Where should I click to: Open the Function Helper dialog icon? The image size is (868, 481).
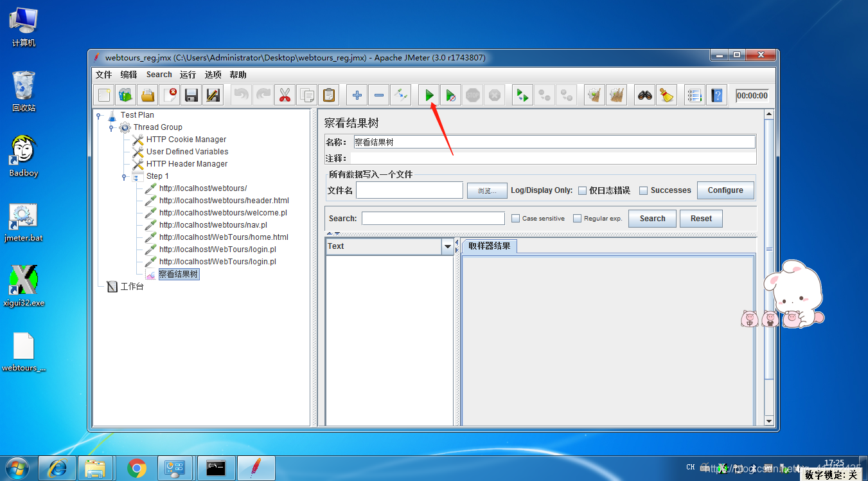coord(695,96)
